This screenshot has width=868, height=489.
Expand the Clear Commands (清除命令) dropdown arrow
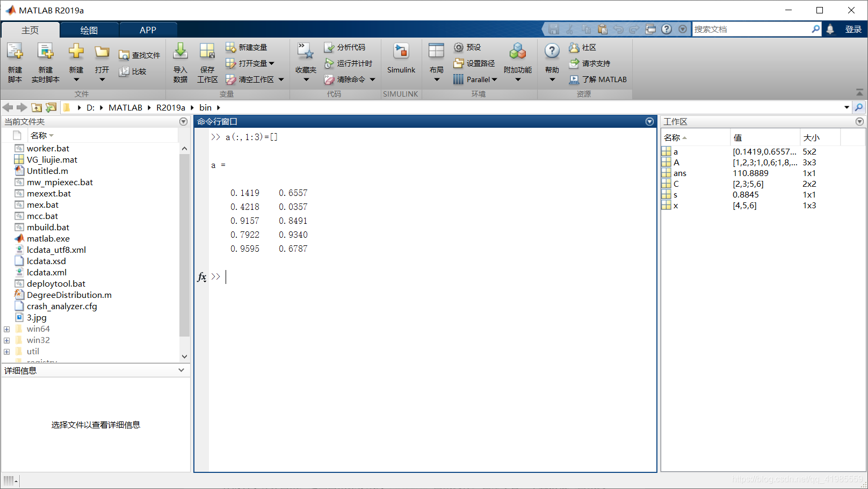click(372, 79)
